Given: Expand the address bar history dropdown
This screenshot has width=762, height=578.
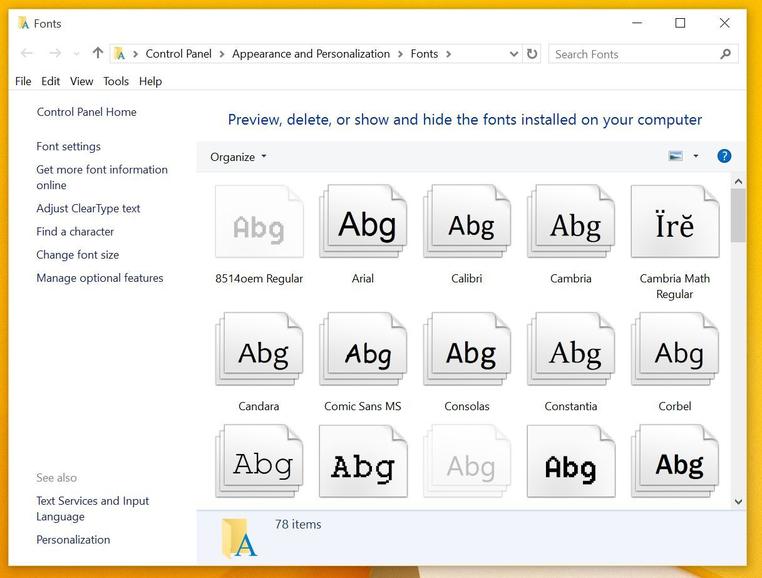Looking at the screenshot, I should click(513, 54).
